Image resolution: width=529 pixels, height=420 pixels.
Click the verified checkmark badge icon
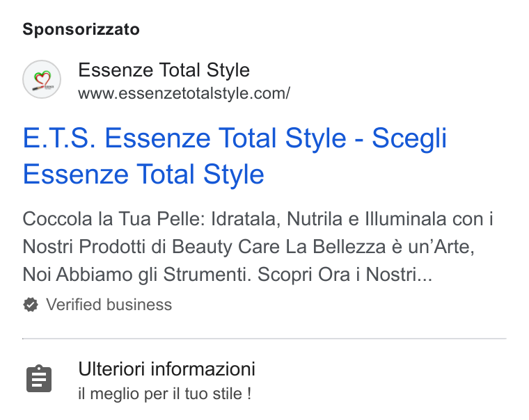coord(31,305)
